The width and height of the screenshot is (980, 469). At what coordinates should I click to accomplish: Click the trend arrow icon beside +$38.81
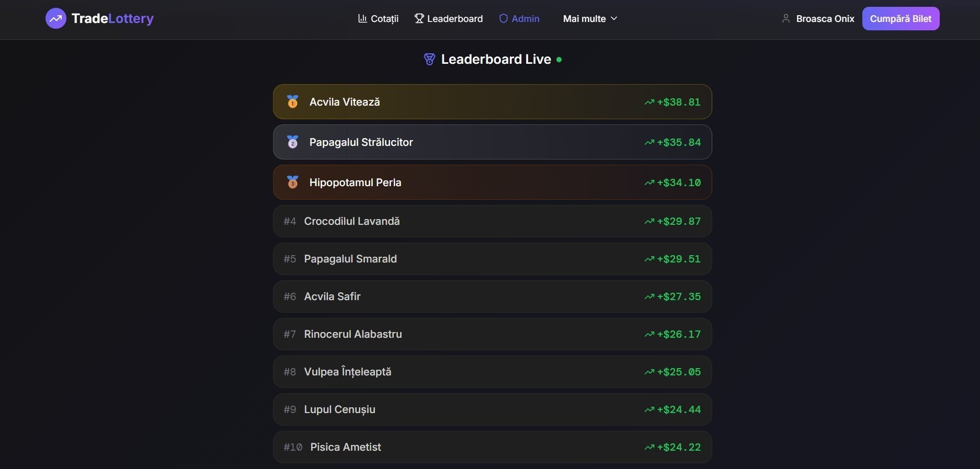click(x=649, y=102)
